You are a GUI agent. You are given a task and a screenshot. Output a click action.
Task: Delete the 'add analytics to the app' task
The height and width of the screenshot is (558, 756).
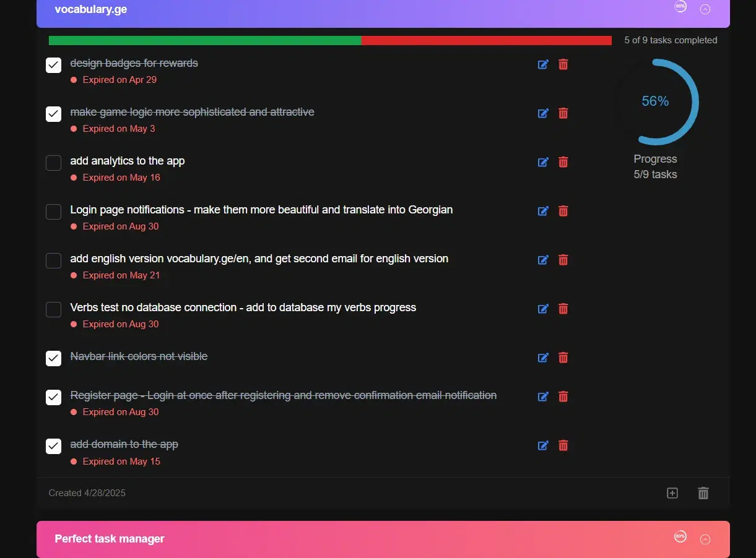tap(563, 162)
